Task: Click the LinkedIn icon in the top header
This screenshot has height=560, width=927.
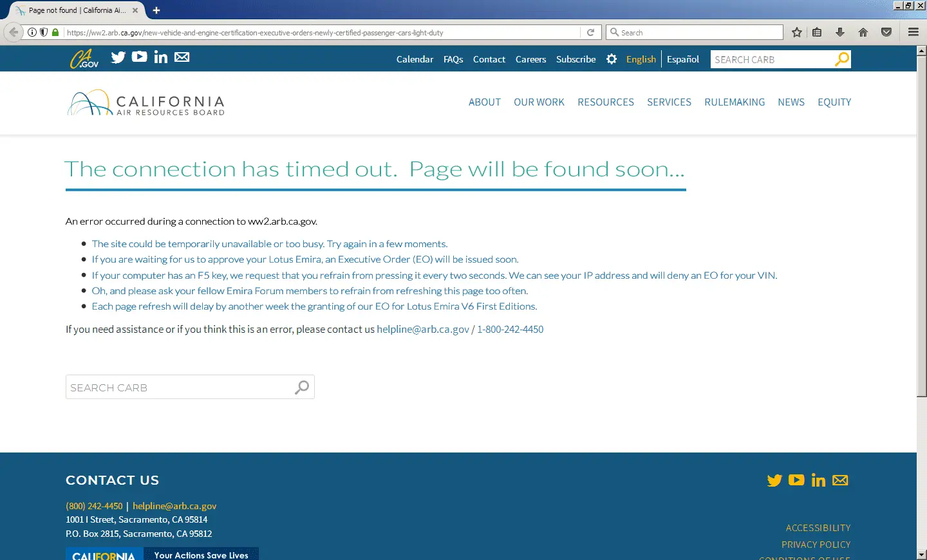Action: (x=161, y=57)
